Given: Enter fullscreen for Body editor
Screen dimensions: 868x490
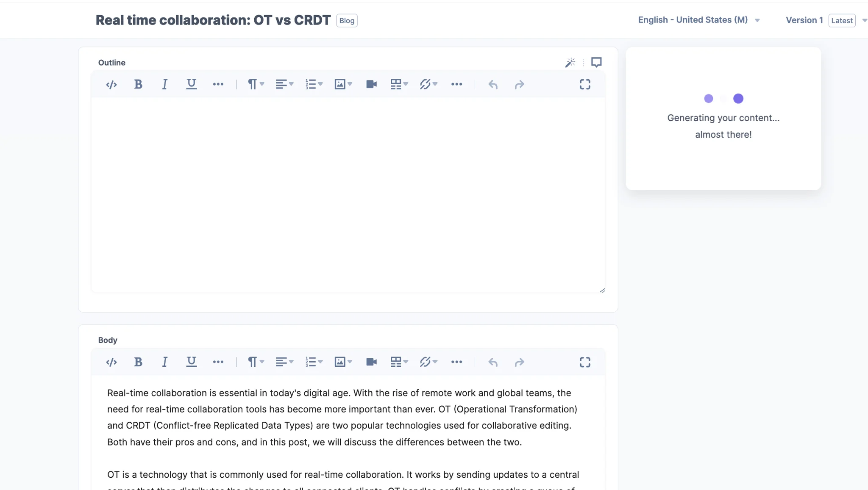Looking at the screenshot, I should [x=585, y=362].
